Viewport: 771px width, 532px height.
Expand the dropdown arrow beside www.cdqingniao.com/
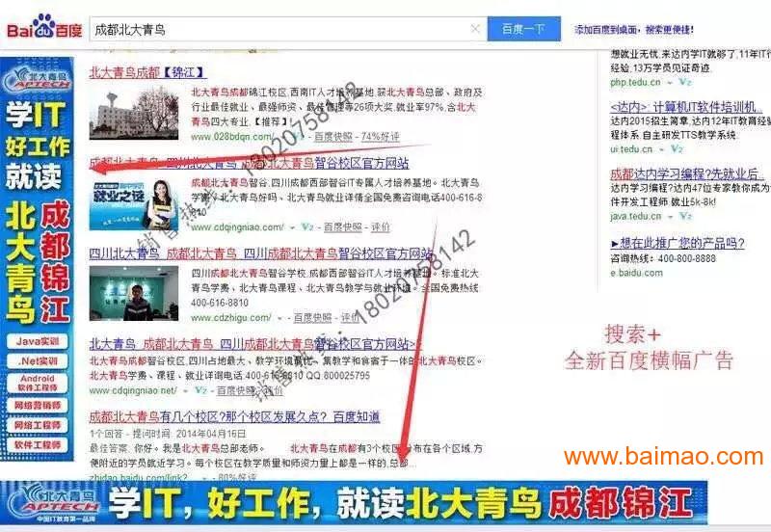[x=293, y=227]
